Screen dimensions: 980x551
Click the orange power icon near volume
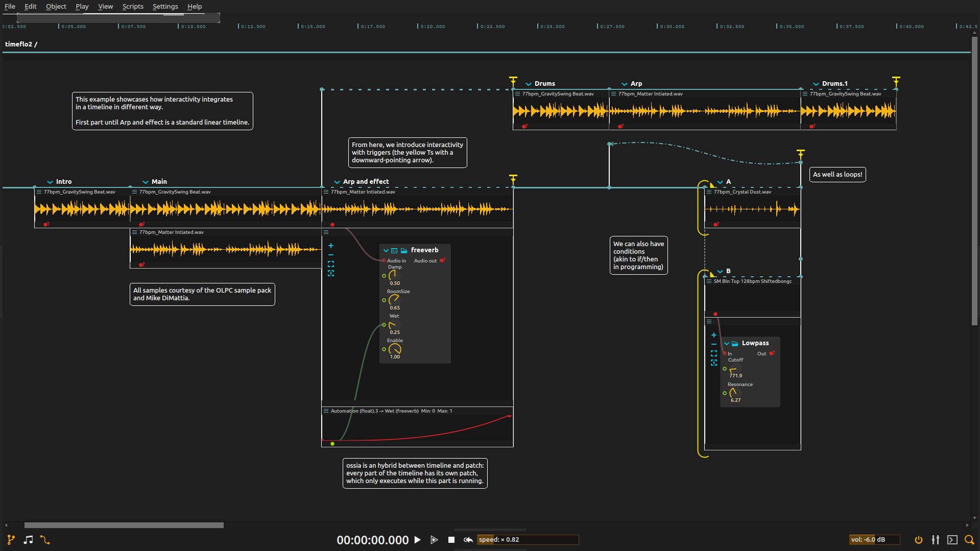[x=918, y=540]
